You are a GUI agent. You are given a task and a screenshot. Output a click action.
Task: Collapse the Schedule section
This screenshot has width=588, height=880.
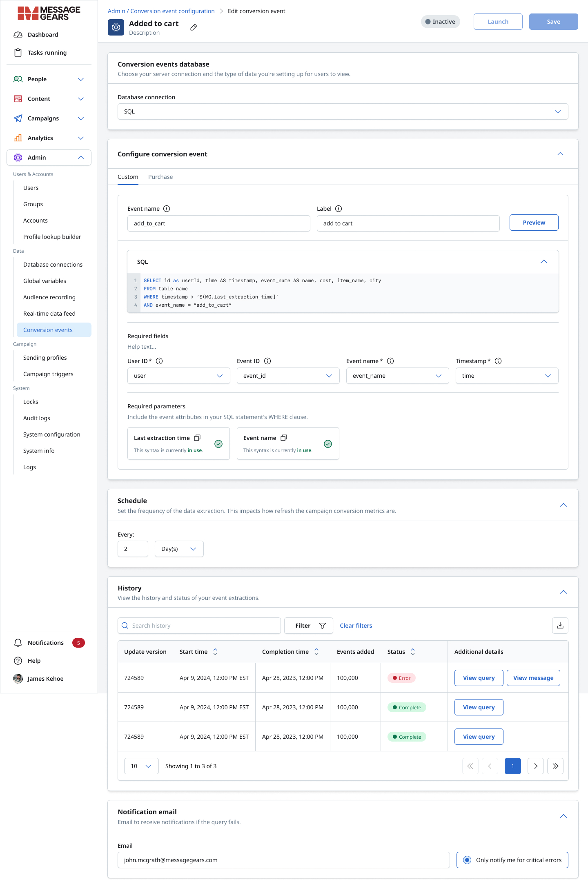563,505
